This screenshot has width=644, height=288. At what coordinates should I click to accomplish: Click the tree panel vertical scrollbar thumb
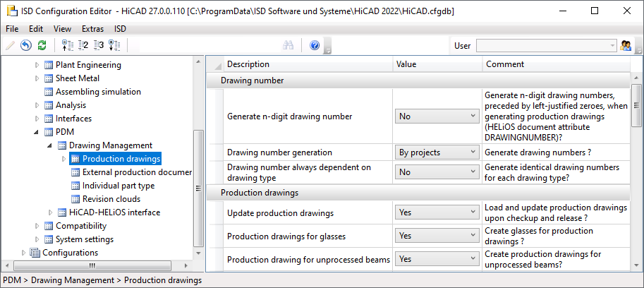pos(198,188)
